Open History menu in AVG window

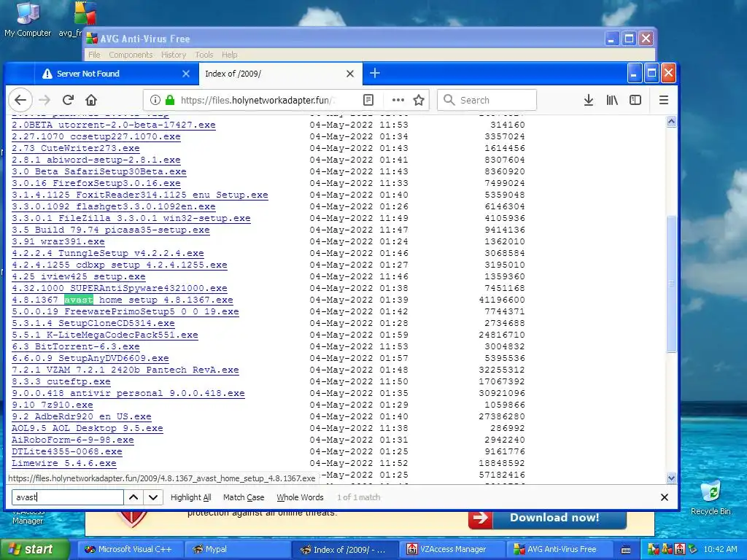174,55
